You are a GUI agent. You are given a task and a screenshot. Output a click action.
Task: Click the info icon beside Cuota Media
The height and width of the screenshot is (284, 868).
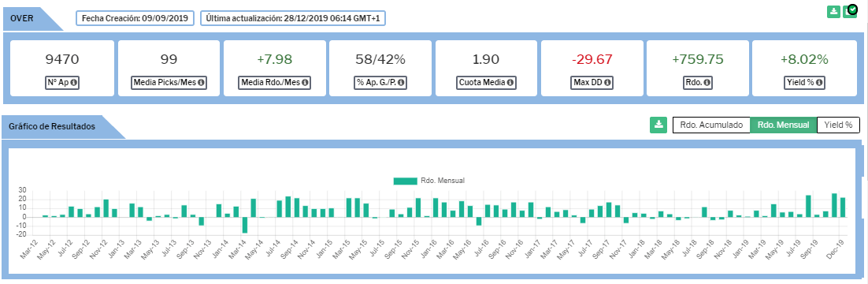510,83
